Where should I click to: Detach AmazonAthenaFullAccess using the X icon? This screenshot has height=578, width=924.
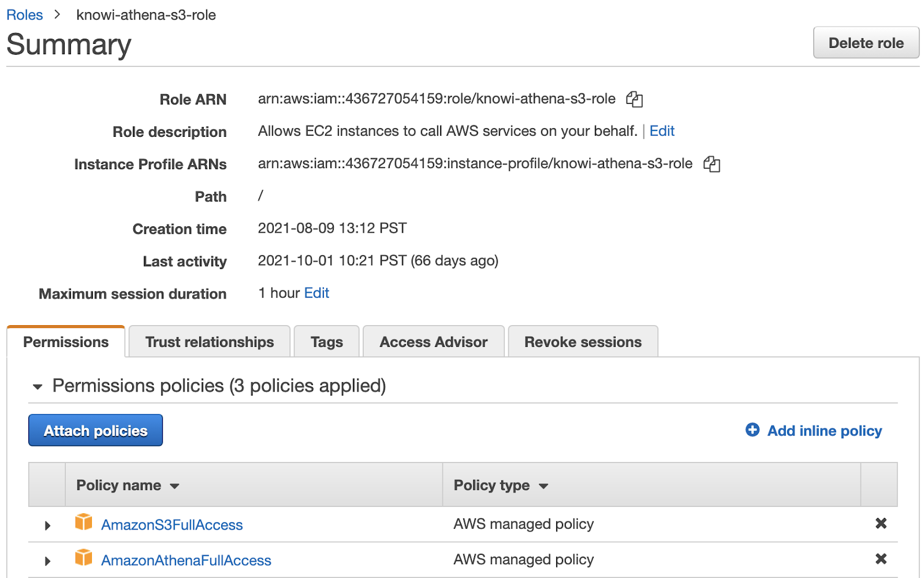click(881, 559)
